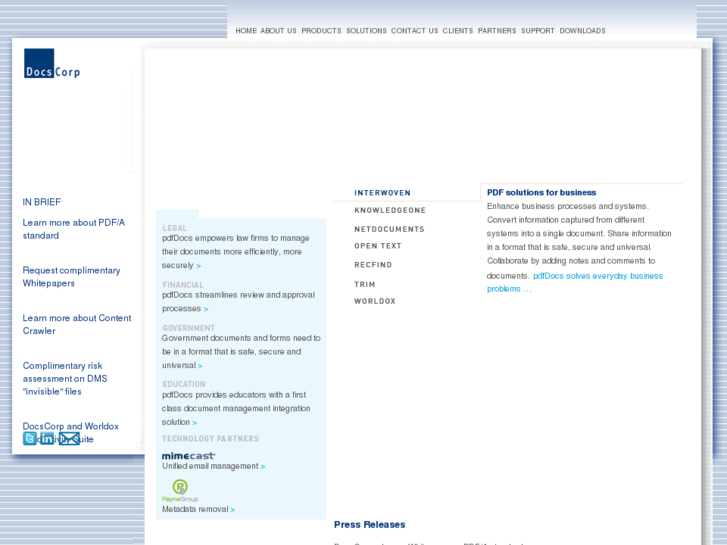The height and width of the screenshot is (545, 727).
Task: Click the PayneGroup logo
Action: (x=180, y=490)
